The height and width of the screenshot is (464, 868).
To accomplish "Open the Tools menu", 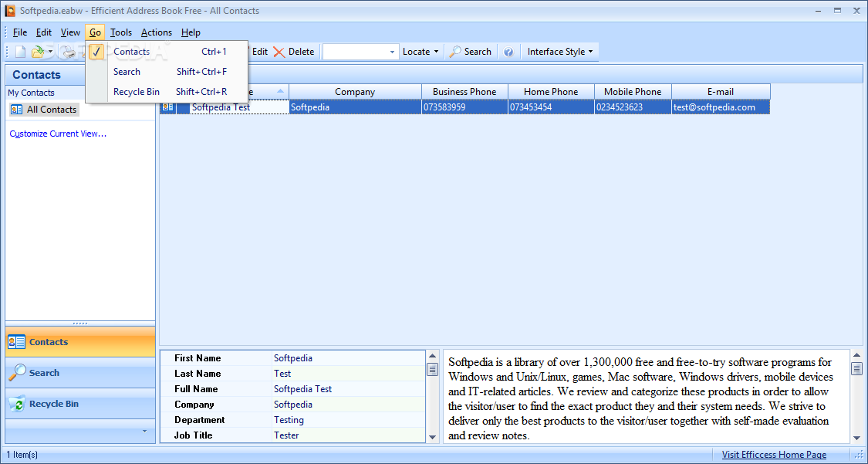I will tap(120, 32).
